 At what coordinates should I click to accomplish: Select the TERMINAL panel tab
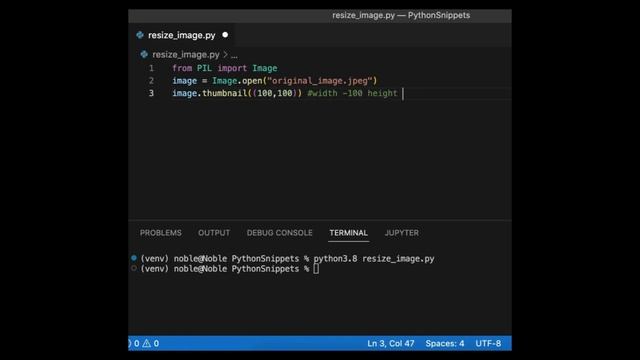349,233
